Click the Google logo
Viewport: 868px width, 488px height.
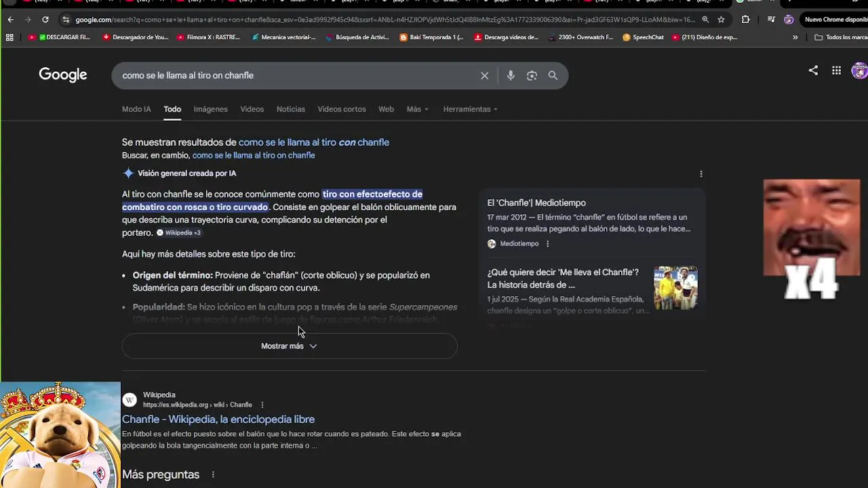pos(63,75)
